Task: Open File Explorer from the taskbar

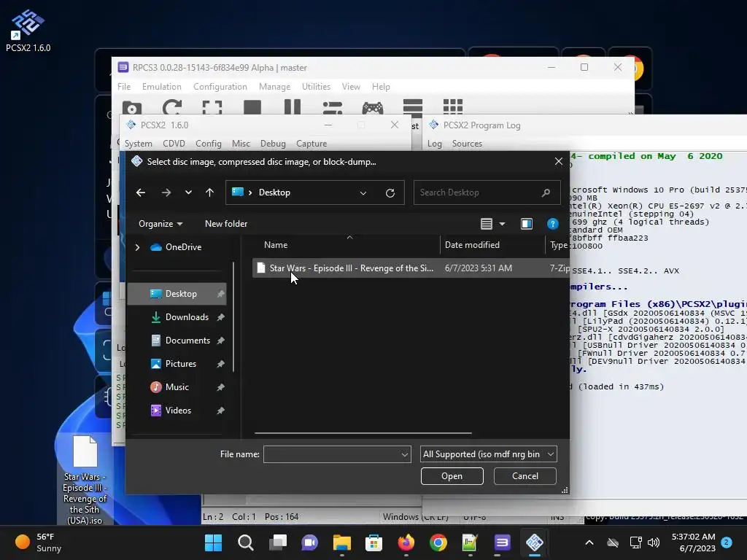Action: (341, 542)
